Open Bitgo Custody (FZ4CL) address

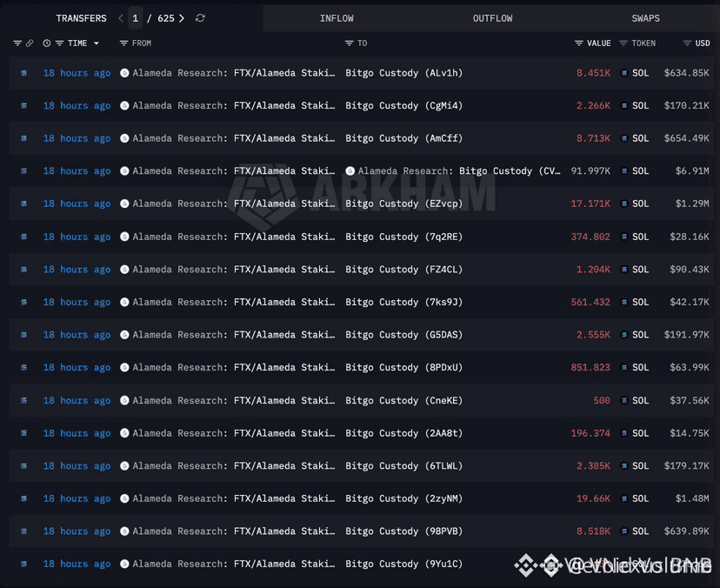click(x=404, y=269)
